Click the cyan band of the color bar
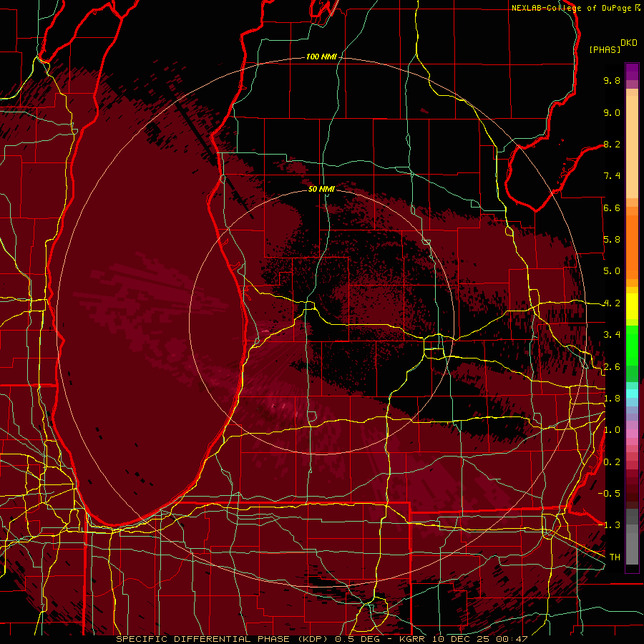This screenshot has width=644, height=644. 632,393
